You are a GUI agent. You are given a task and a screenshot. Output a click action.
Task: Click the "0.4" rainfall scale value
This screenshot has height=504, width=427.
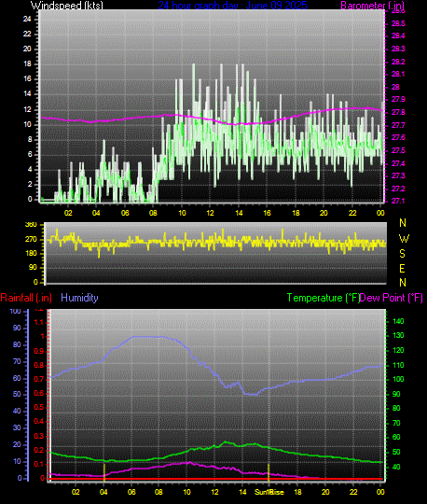coord(39,421)
